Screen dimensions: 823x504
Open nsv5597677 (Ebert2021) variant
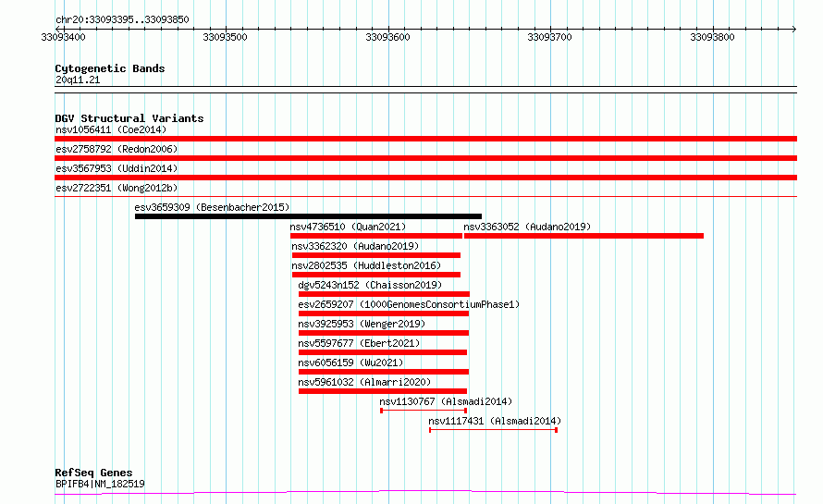[x=359, y=343]
